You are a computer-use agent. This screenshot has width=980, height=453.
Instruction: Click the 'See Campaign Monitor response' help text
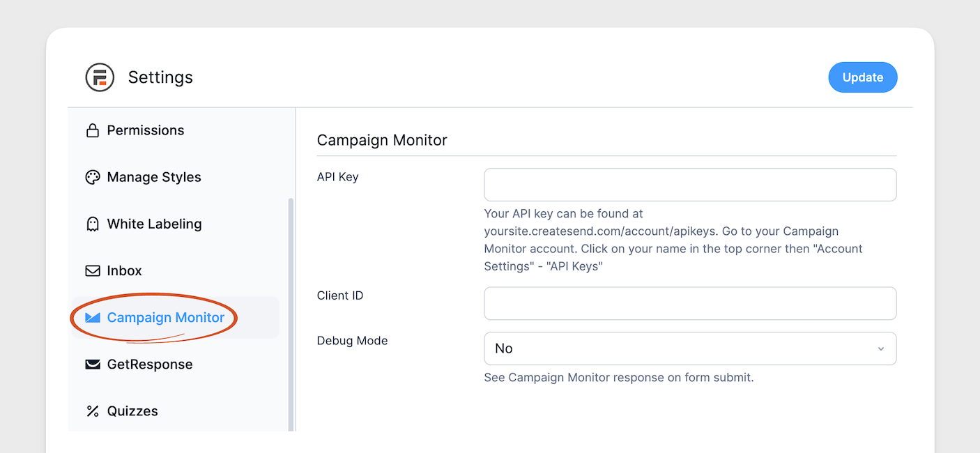[x=619, y=378]
